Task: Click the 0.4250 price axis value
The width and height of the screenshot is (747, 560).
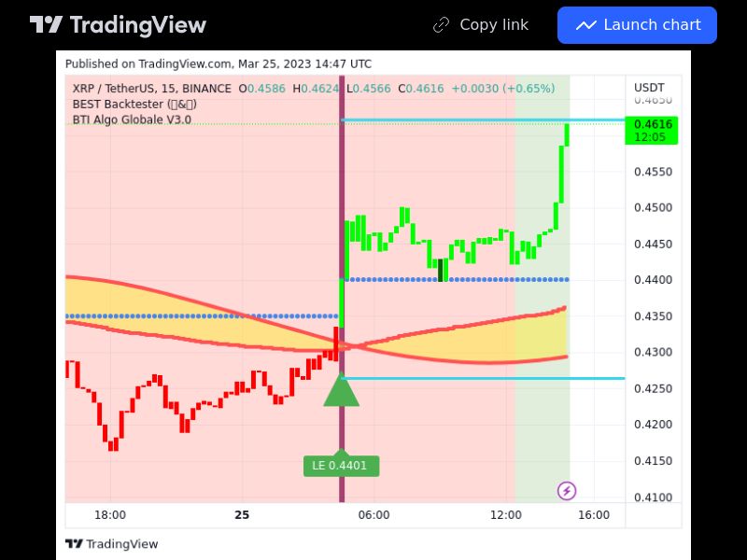Action: coord(653,388)
